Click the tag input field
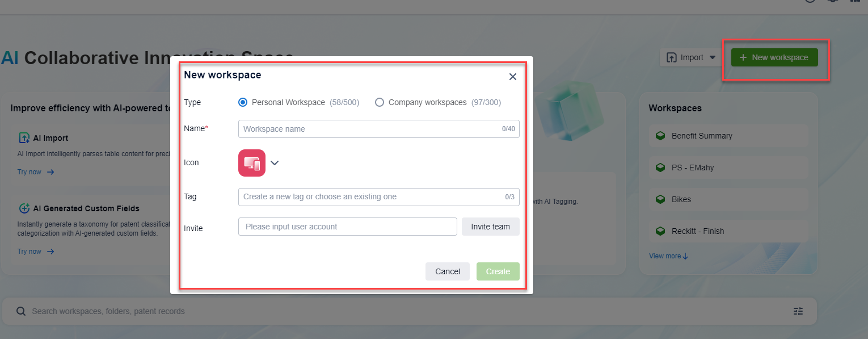This screenshot has width=868, height=339. point(369,197)
